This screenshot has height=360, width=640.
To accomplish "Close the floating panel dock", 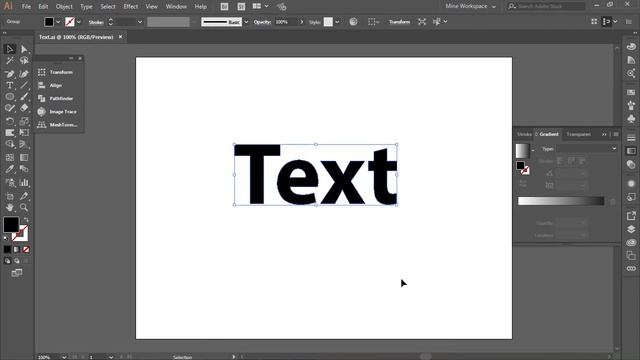I will point(80,58).
